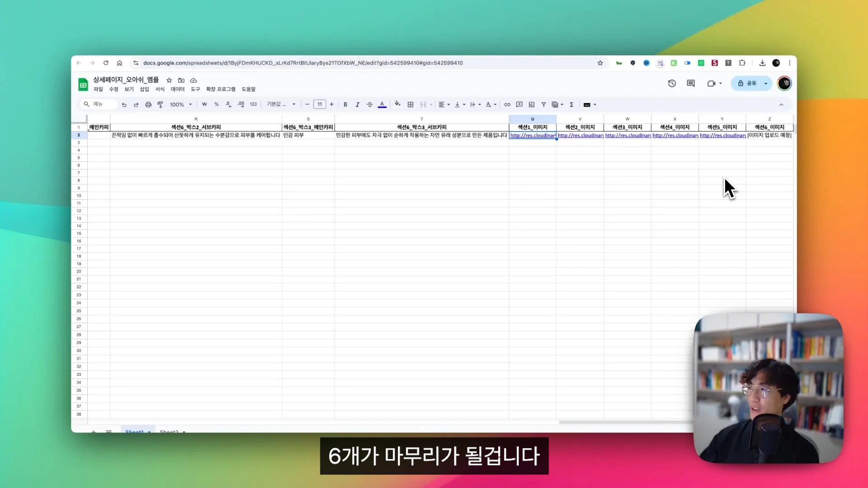The width and height of the screenshot is (868, 488).
Task: Open the 123 number formats menu
Action: click(253, 104)
